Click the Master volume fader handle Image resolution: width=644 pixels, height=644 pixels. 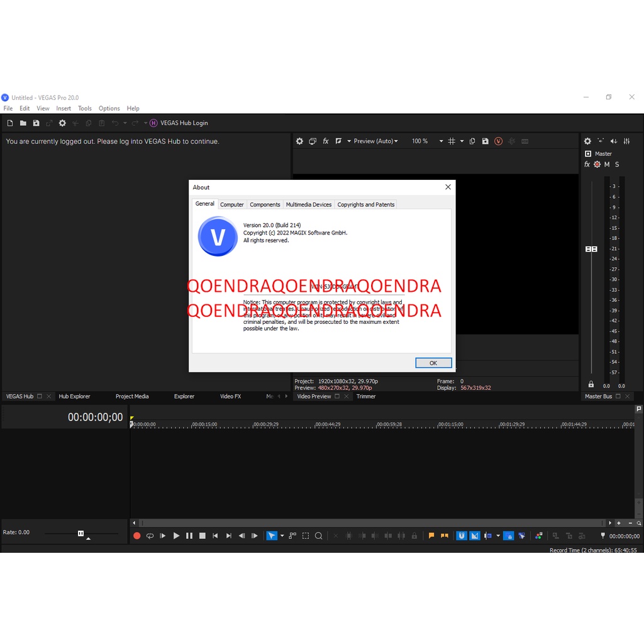coord(591,249)
